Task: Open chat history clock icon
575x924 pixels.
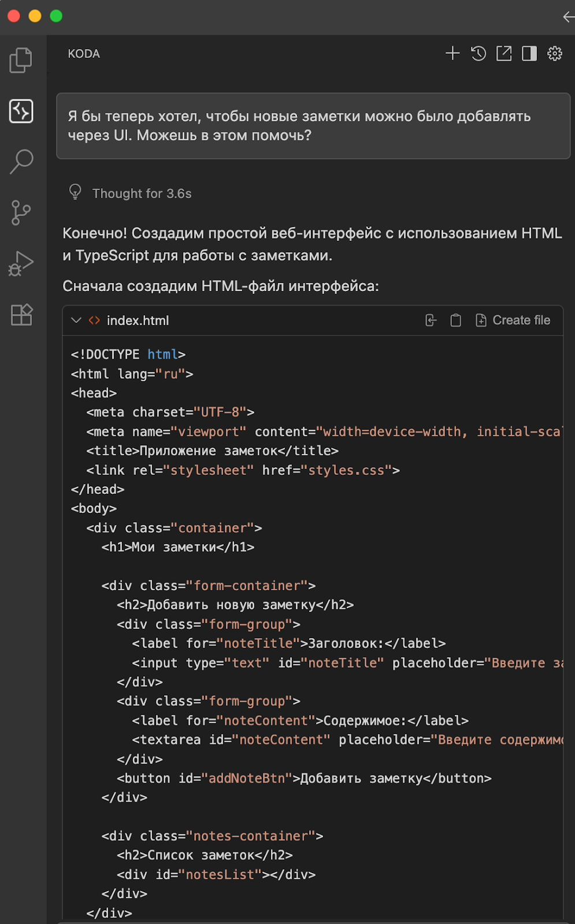Action: click(x=478, y=54)
